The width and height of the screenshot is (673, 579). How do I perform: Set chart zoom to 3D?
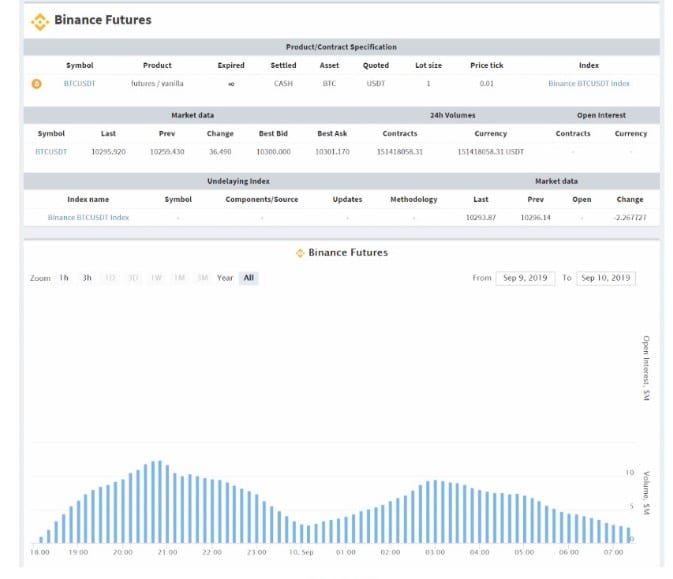tap(133, 278)
